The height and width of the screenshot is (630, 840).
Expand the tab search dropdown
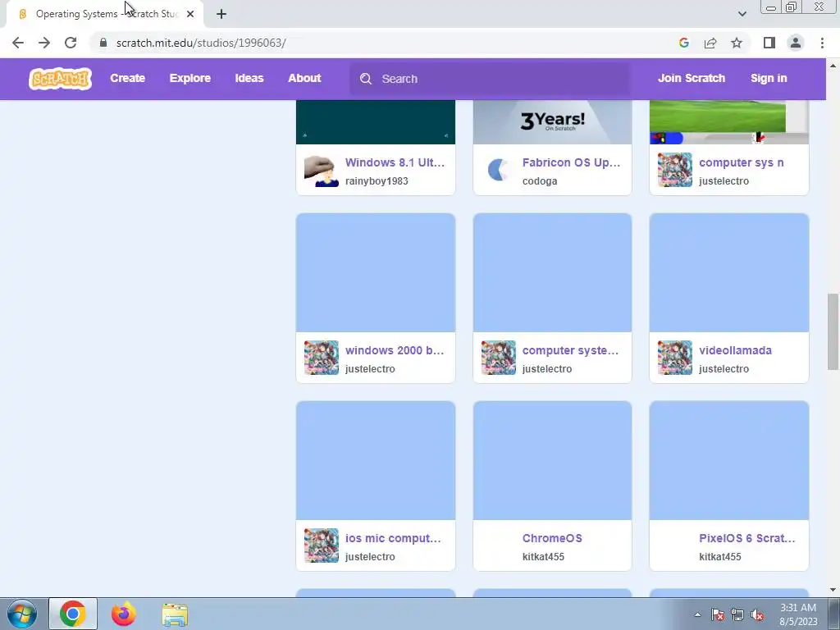click(742, 14)
